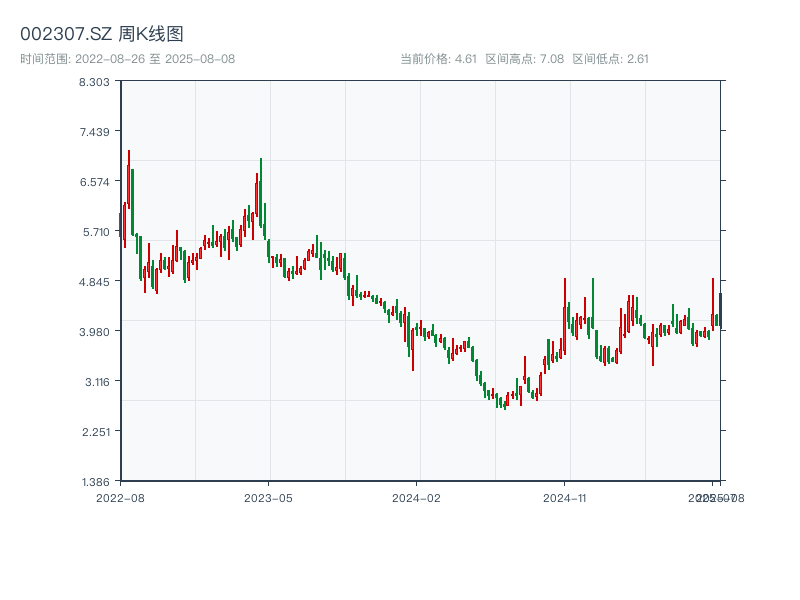The height and width of the screenshot is (600, 800).
Task: Select the 时间范围 date range text
Action: [x=128, y=59]
